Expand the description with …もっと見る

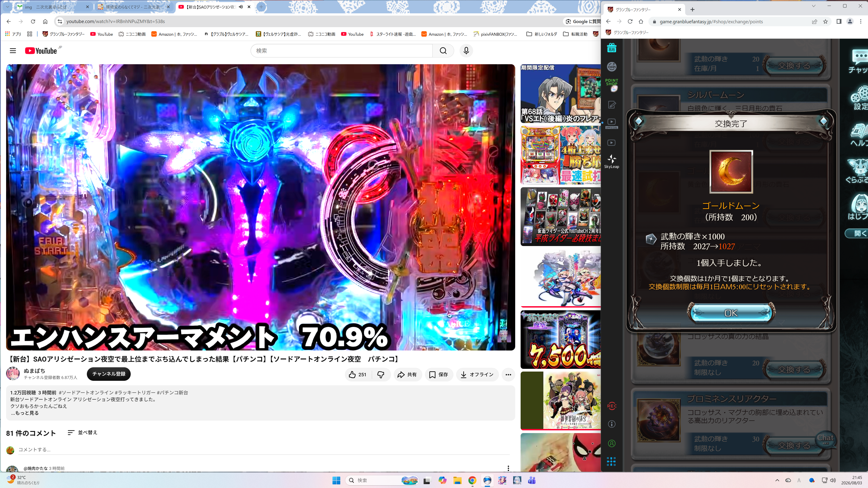click(x=25, y=413)
